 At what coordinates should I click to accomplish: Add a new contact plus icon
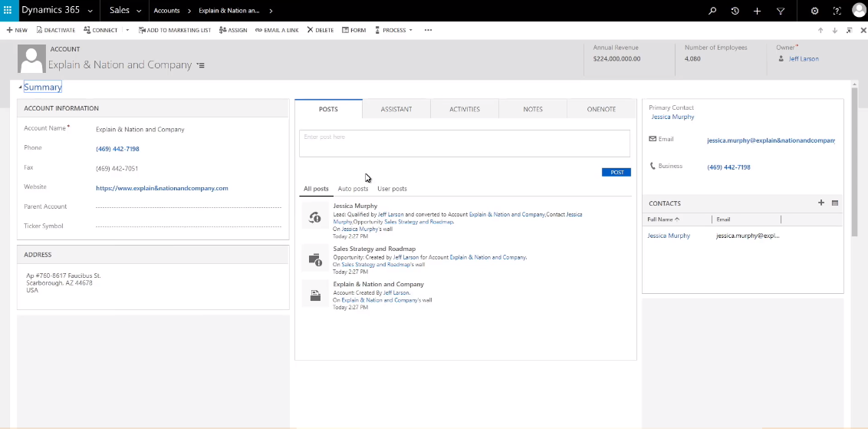[x=821, y=203]
